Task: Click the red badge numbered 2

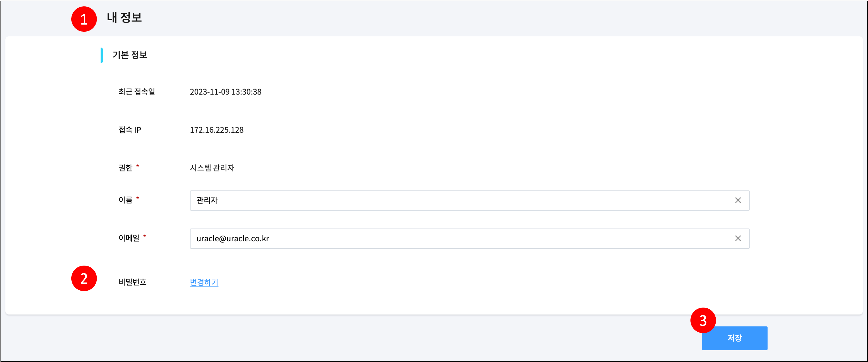Action: coord(84,278)
